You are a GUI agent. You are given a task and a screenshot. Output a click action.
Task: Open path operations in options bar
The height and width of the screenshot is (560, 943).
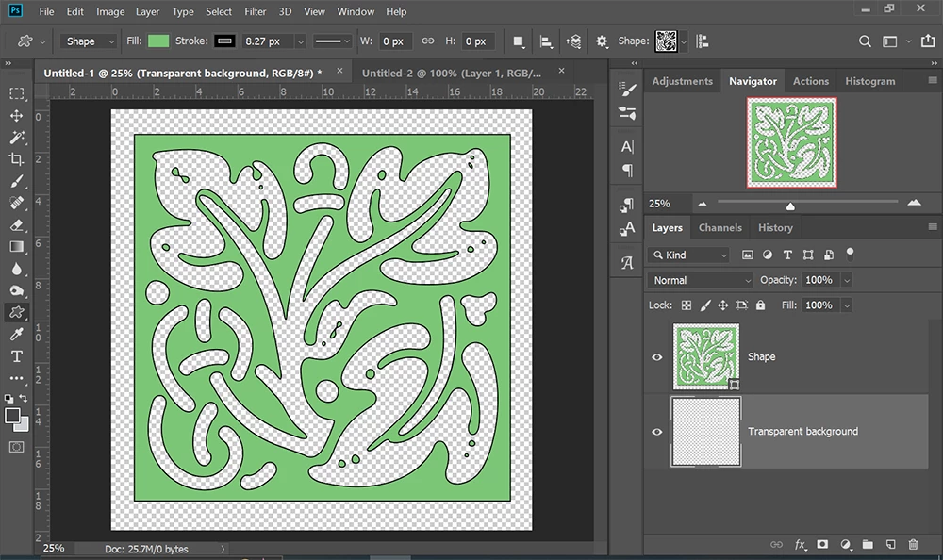click(518, 41)
